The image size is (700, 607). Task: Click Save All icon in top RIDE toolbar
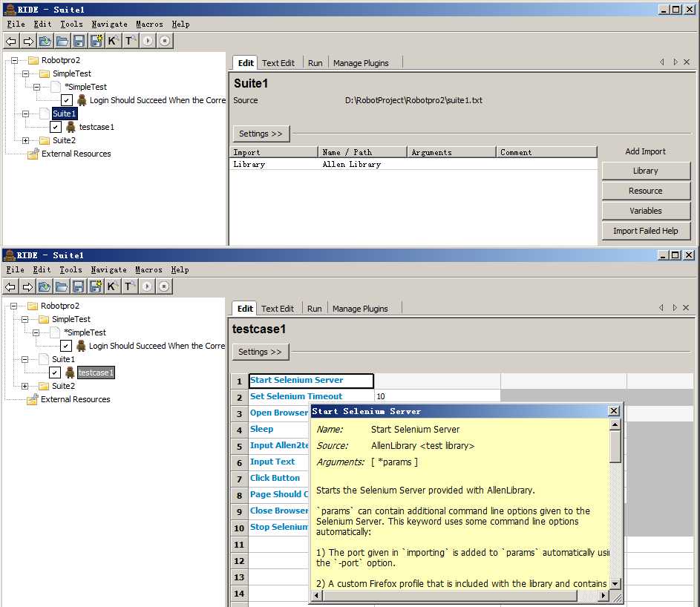tap(96, 42)
